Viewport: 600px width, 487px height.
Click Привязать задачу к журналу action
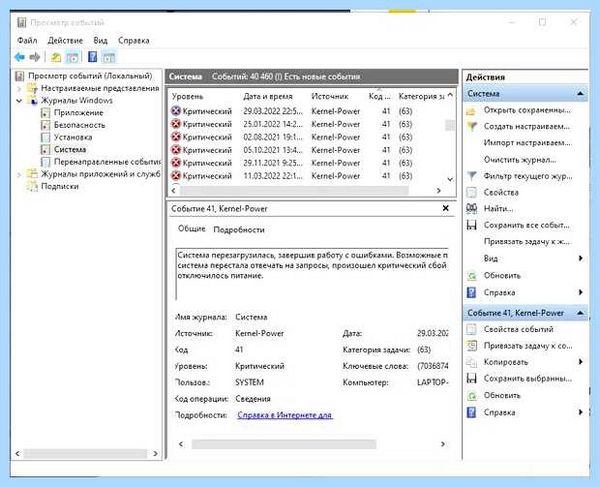(527, 242)
